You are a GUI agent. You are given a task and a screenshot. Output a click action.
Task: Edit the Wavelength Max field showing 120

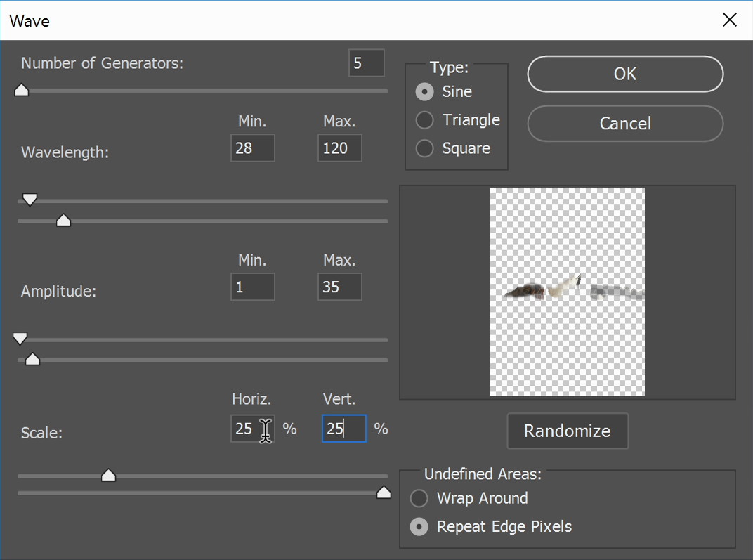tap(339, 148)
